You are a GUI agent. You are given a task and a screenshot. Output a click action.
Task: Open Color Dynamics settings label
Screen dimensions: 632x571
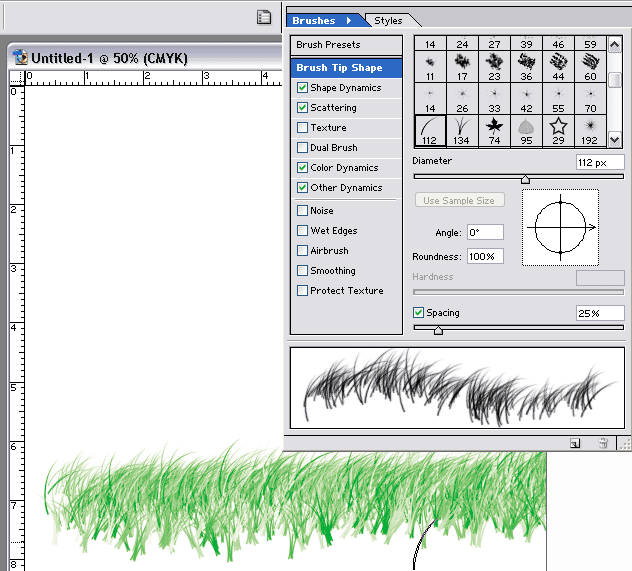point(344,168)
